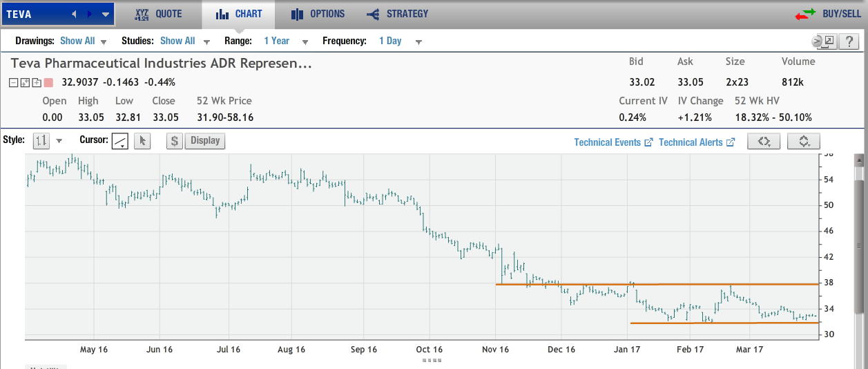Click the vertical zoom arrows button
Image resolution: width=868 pixels, height=369 pixels.
804,142
